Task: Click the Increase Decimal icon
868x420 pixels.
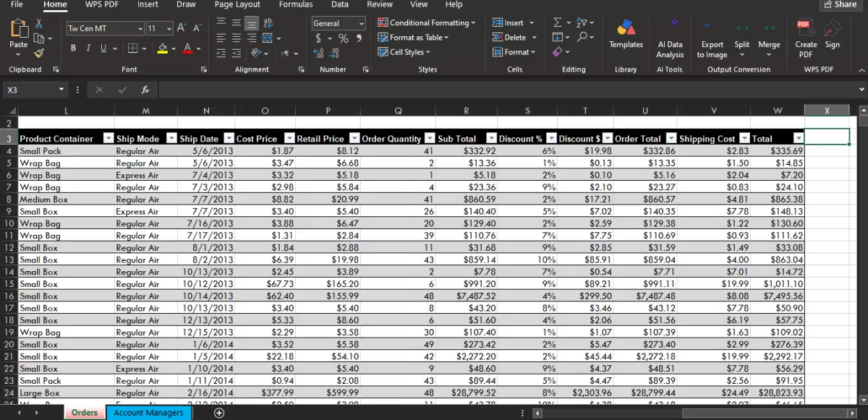Action: pyautogui.click(x=319, y=53)
